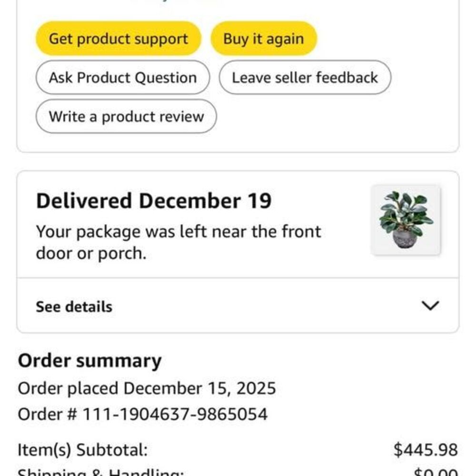Click the $445.98 subtotal amount
The width and height of the screenshot is (476, 476).
(x=426, y=449)
